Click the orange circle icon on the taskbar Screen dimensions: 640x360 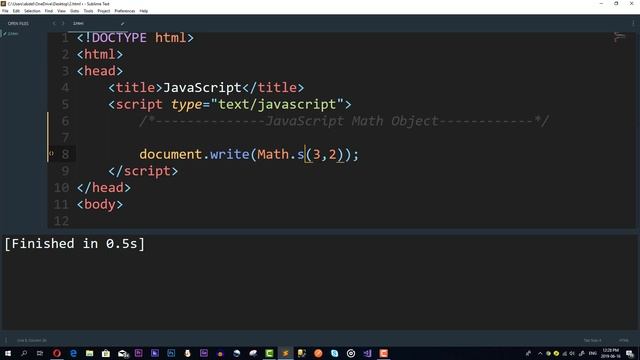[x=318, y=353]
